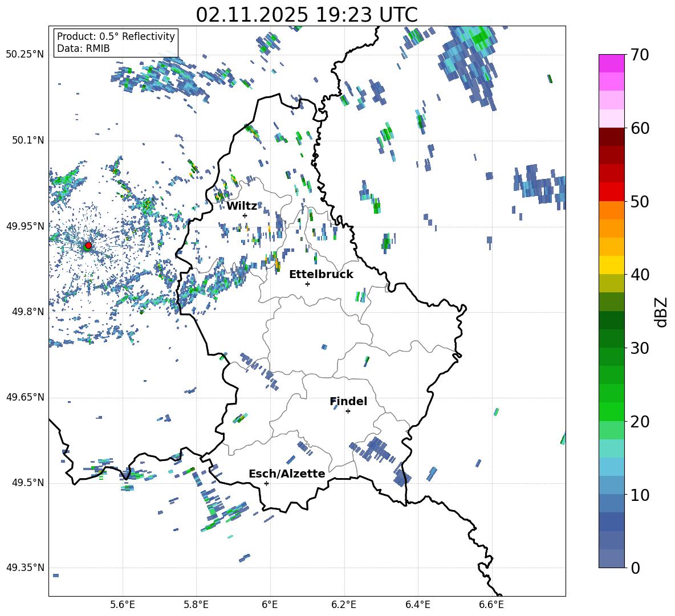Image resolution: width=675 pixels, height=616 pixels.
Task: Click the dark red colorbar segment below 60
Action: (x=612, y=137)
